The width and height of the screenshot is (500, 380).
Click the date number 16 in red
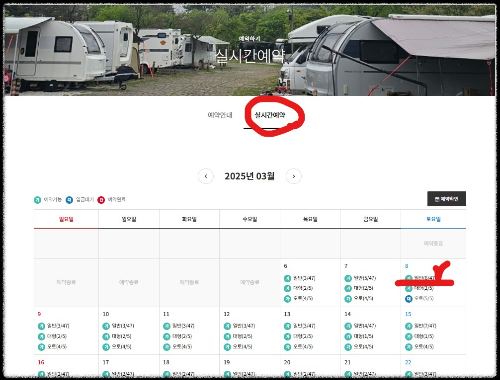pyautogui.click(x=41, y=362)
